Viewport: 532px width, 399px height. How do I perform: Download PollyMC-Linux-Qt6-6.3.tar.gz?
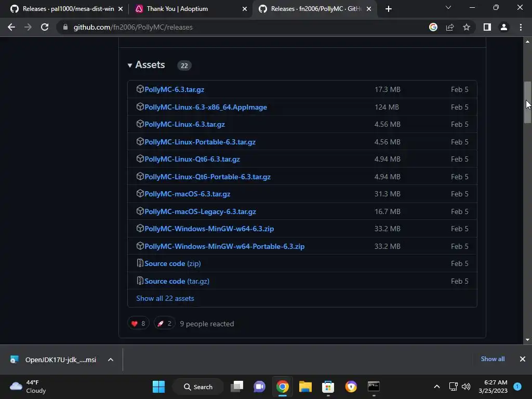[x=192, y=159]
